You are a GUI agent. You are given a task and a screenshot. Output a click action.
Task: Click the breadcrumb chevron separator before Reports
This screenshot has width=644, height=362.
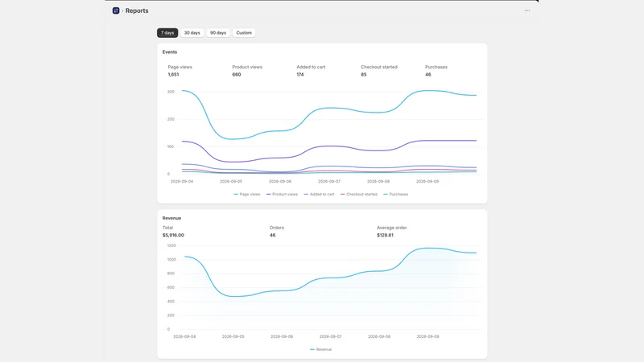pos(122,10)
